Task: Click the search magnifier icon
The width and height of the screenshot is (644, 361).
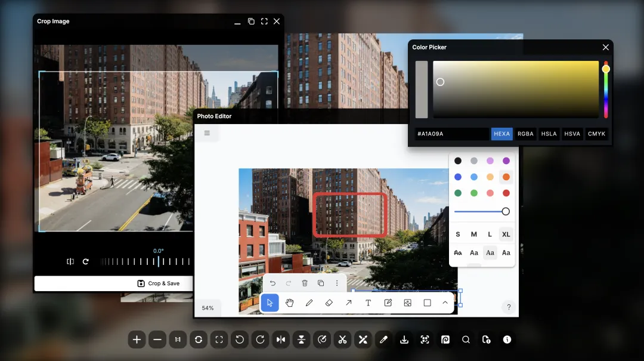Action: pyautogui.click(x=466, y=340)
